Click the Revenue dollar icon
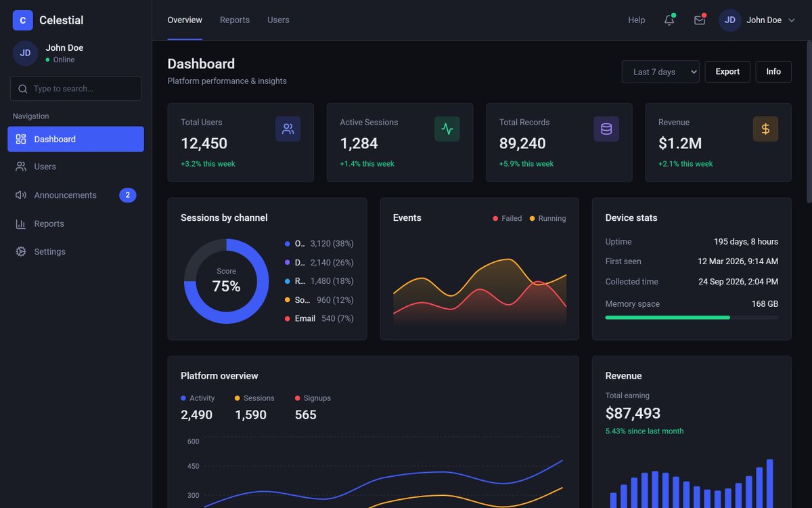Image resolution: width=812 pixels, height=508 pixels. (765, 129)
